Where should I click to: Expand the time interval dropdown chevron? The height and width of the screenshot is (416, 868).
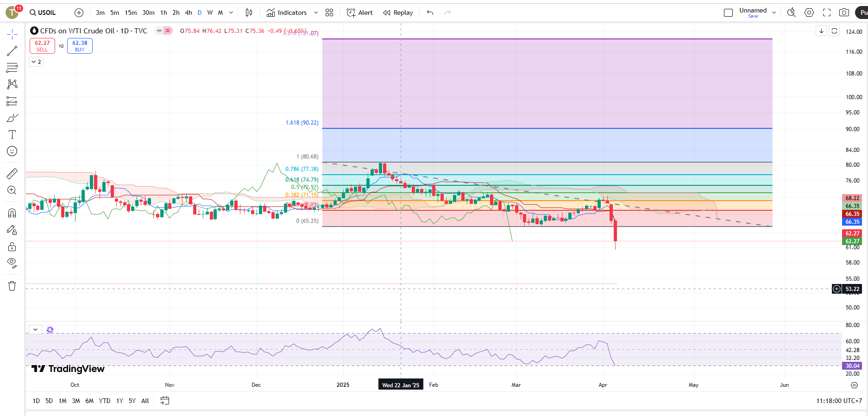pos(231,13)
